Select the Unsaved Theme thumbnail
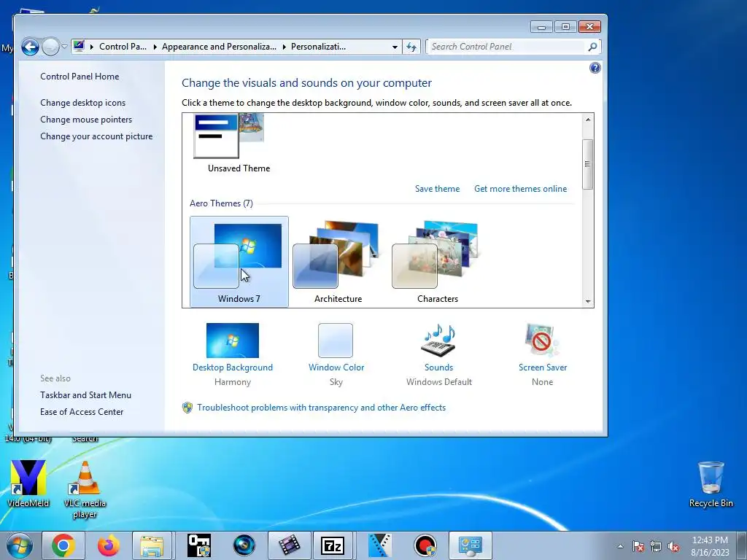 228,135
